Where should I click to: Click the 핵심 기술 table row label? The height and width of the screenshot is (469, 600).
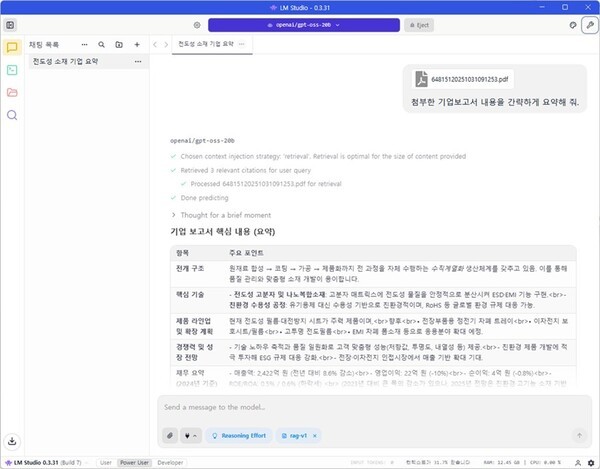coord(190,295)
